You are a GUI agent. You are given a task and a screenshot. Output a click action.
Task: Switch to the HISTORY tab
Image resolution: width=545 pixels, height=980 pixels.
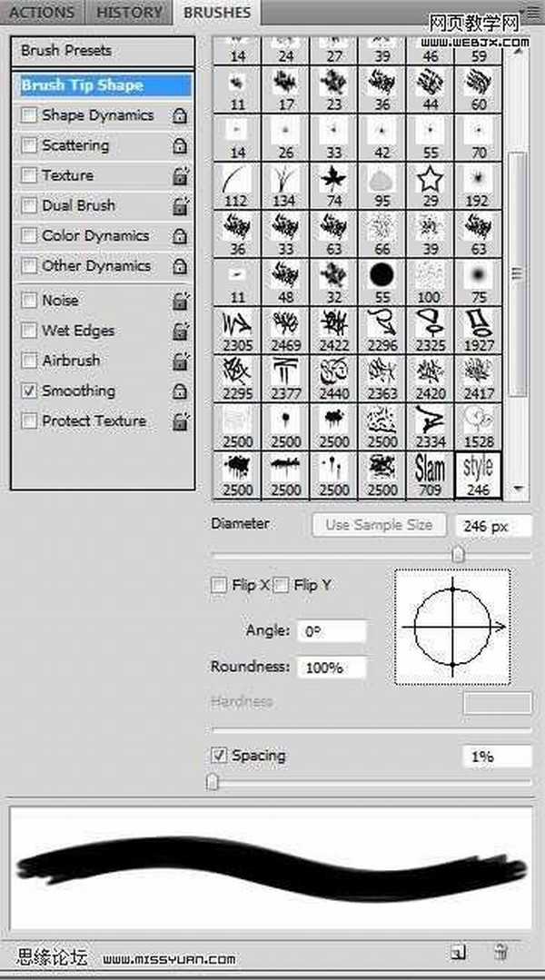point(127,12)
